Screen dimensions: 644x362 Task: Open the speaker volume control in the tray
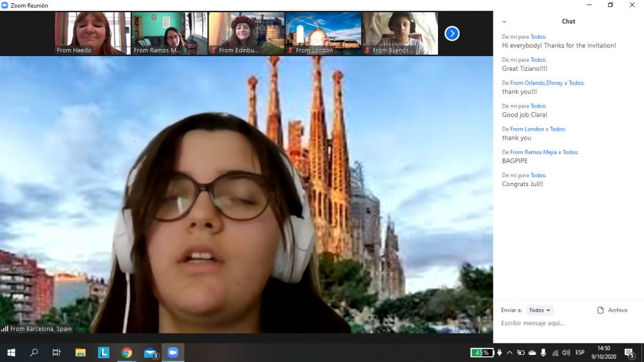(x=566, y=352)
